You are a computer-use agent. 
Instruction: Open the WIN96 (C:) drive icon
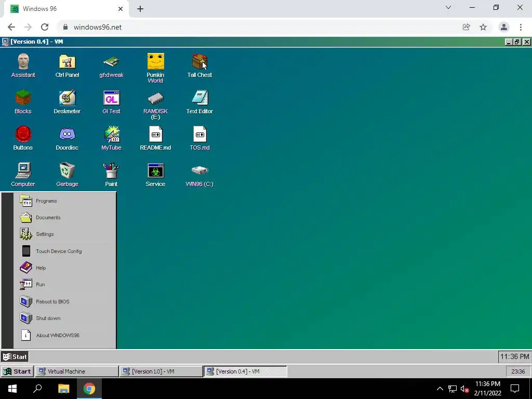199,175
